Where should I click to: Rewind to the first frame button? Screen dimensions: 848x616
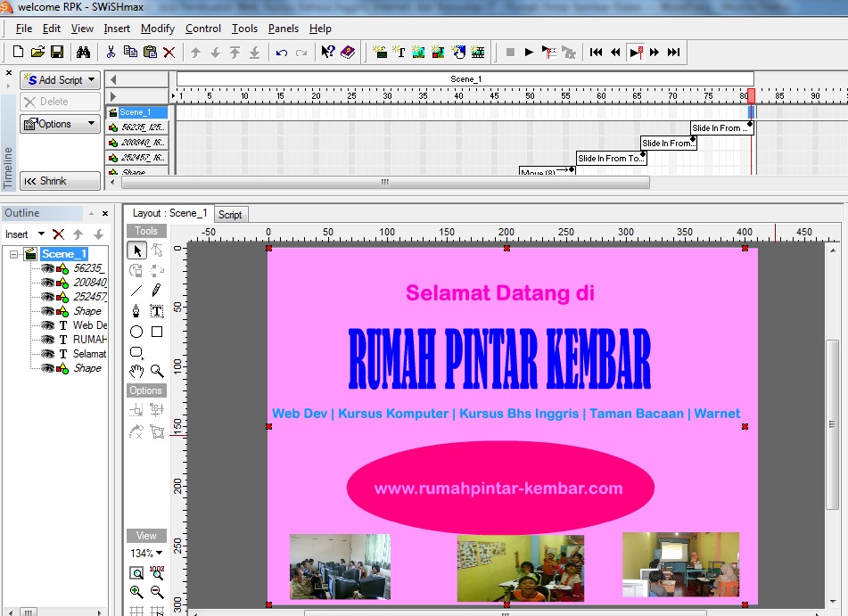(596, 52)
